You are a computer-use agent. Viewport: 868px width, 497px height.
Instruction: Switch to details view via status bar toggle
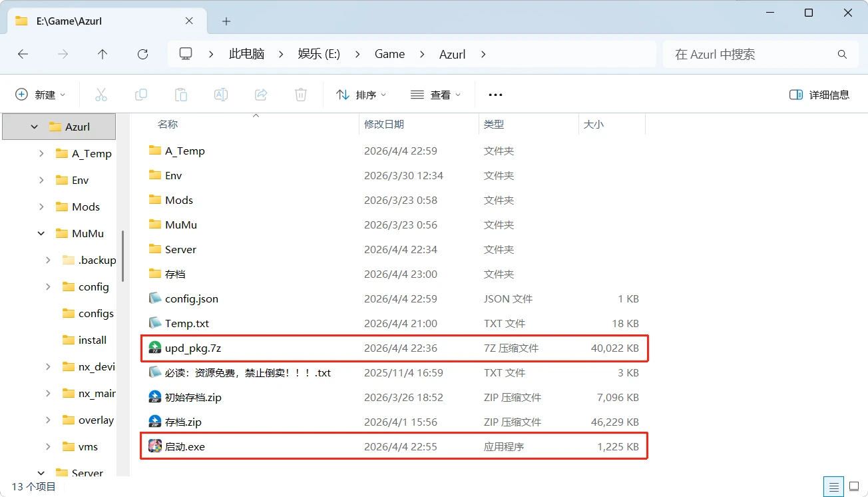833,486
